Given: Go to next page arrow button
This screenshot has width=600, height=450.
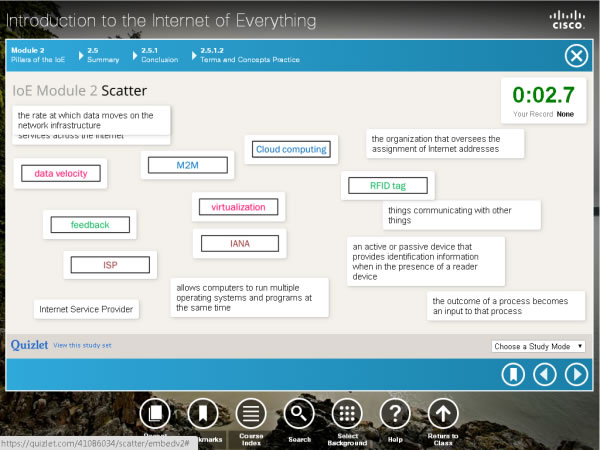Looking at the screenshot, I should point(576,374).
